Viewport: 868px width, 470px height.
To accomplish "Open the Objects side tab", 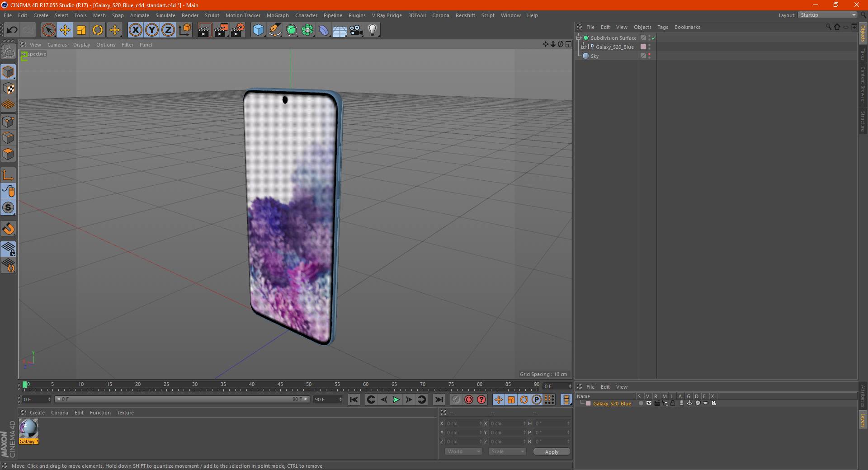I will coord(863,34).
